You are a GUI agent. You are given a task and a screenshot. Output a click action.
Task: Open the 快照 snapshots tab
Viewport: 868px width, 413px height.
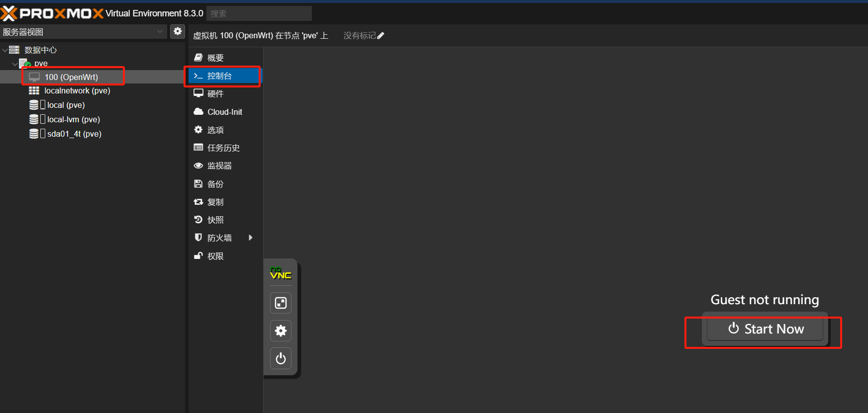click(x=225, y=220)
